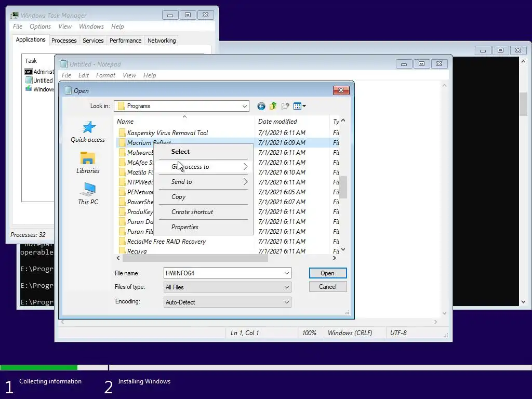
Task: Click the PENetwork folder icon
Action: [122, 192]
